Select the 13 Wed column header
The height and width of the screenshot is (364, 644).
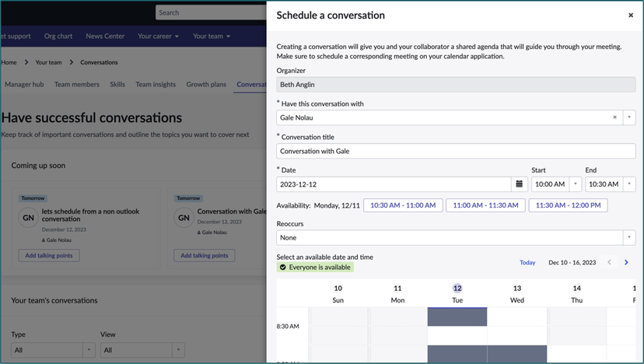(x=517, y=294)
